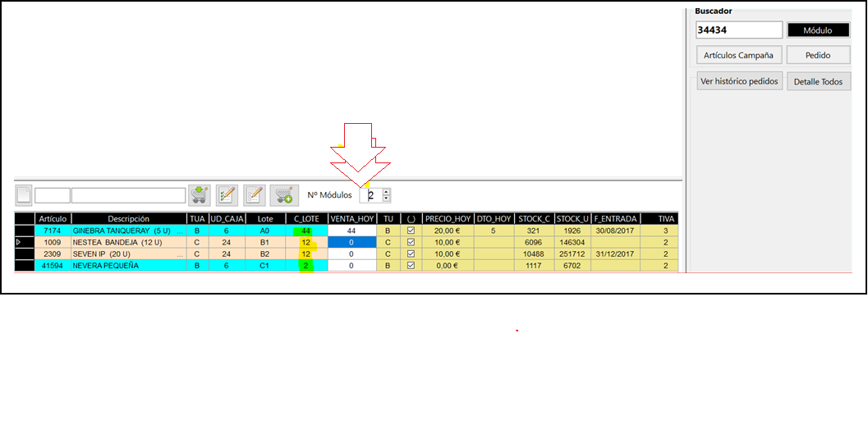Decrease Nº Módulos with the down arrow
The image size is (868, 443).
pyautogui.click(x=387, y=199)
